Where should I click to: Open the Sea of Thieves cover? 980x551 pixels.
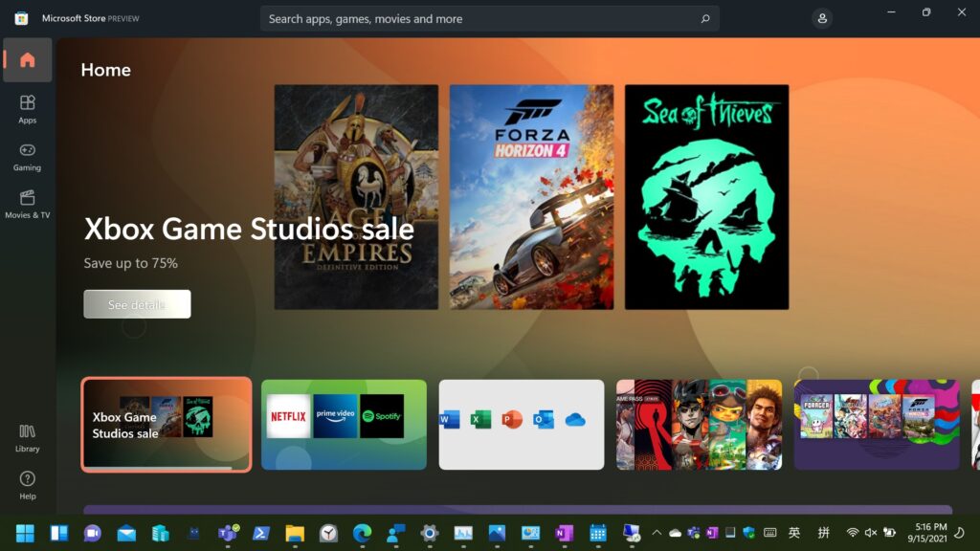pos(706,197)
